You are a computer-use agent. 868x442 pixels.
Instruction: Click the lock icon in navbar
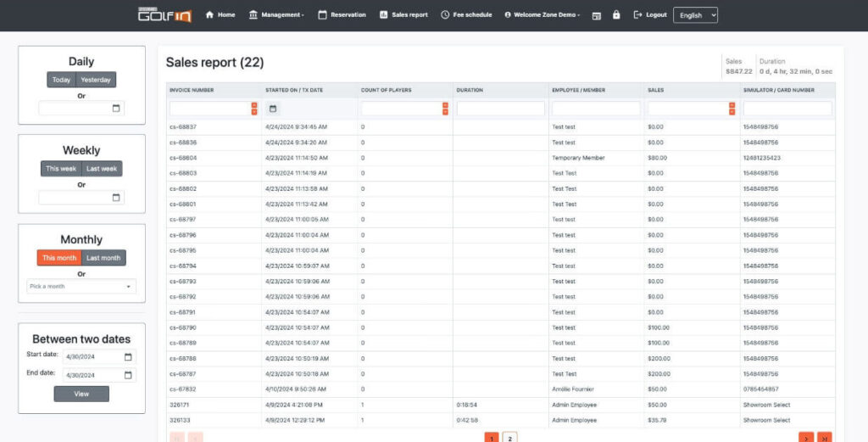pos(616,15)
